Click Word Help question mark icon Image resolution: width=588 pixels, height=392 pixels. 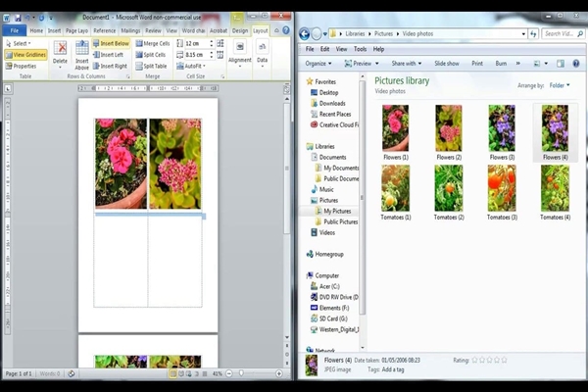coord(286,30)
